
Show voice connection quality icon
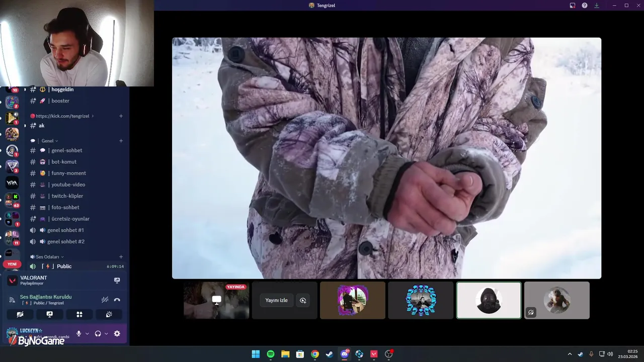12,300
